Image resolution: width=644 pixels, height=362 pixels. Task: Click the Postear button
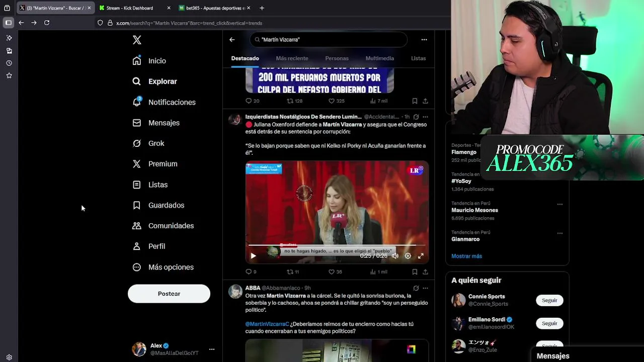coord(169,294)
